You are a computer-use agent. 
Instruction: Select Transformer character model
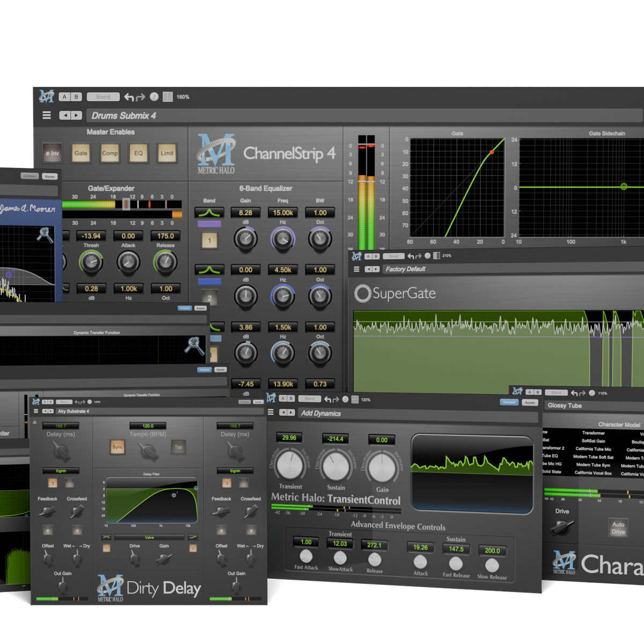coord(594,433)
